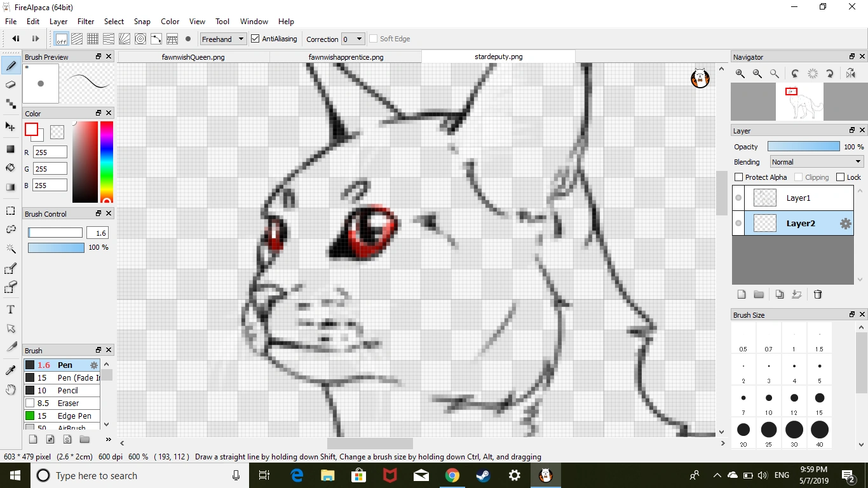Select the Hand tool
Viewport: 868px width, 488px height.
tap(11, 390)
